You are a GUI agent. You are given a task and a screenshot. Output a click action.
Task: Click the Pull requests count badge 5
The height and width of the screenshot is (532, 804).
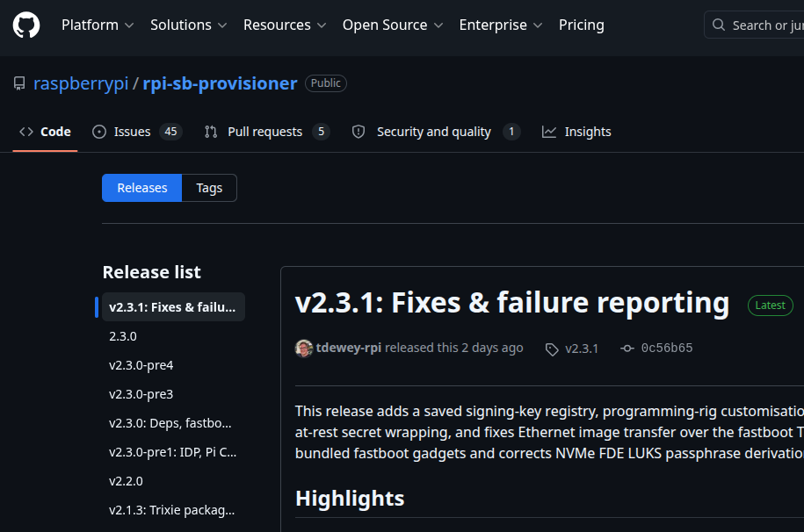tap(321, 132)
